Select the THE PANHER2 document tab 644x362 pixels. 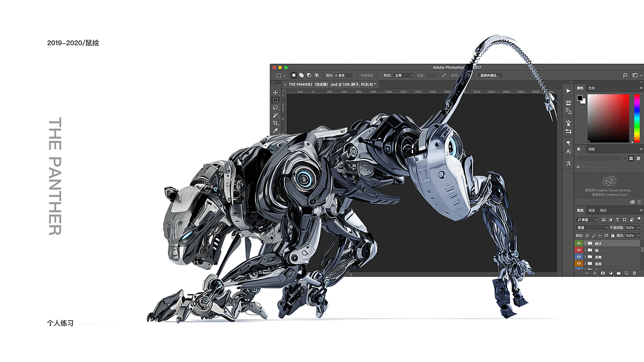[332, 84]
